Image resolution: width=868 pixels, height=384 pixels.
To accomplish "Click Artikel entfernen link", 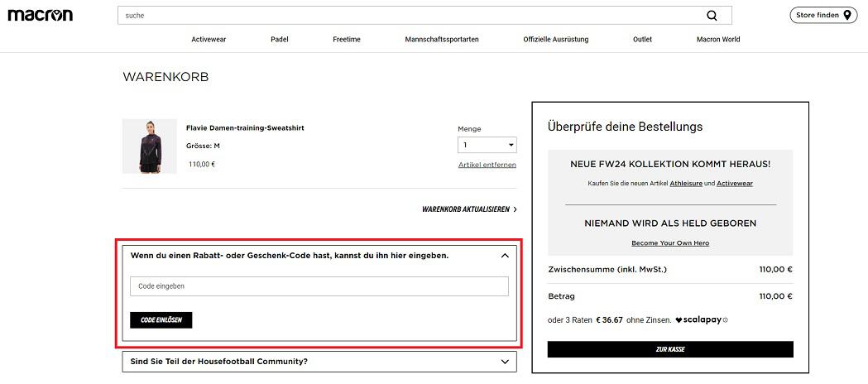I will coord(487,165).
